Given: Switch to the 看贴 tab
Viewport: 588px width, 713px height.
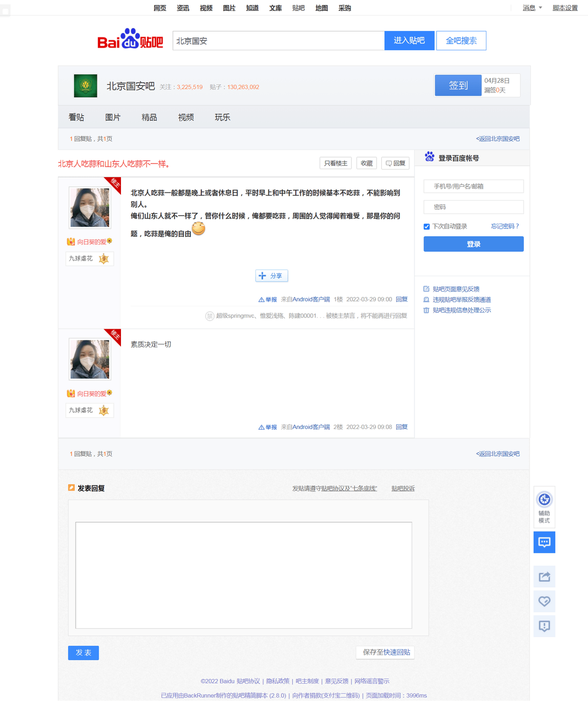Looking at the screenshot, I should [76, 117].
